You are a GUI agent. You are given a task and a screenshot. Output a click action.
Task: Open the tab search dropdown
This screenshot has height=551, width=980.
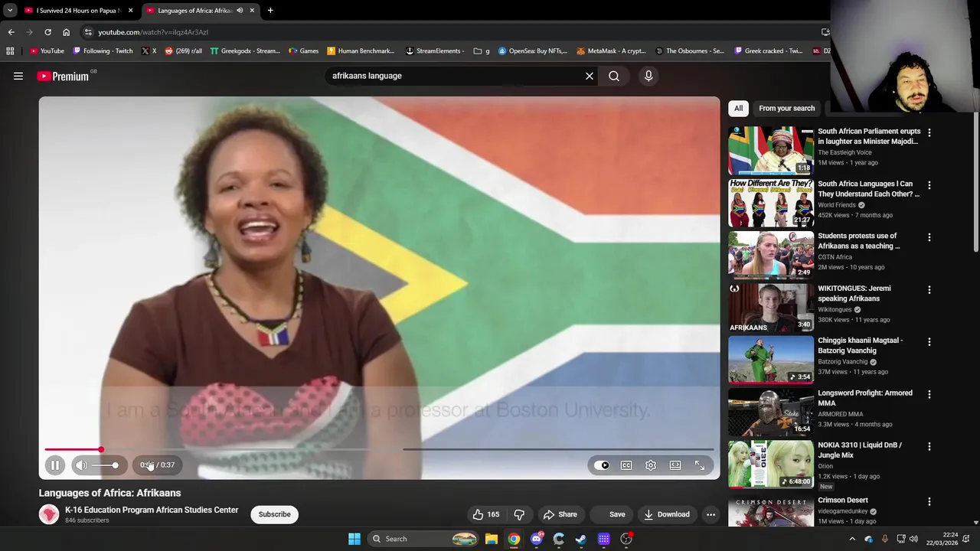coord(10,11)
